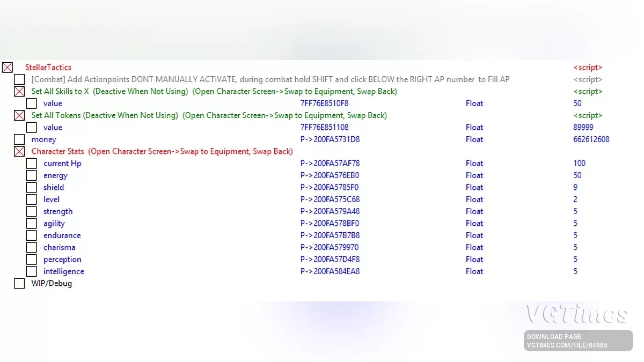This screenshot has width=644, height=362.
Task: Click the level value 2
Action: (575, 200)
